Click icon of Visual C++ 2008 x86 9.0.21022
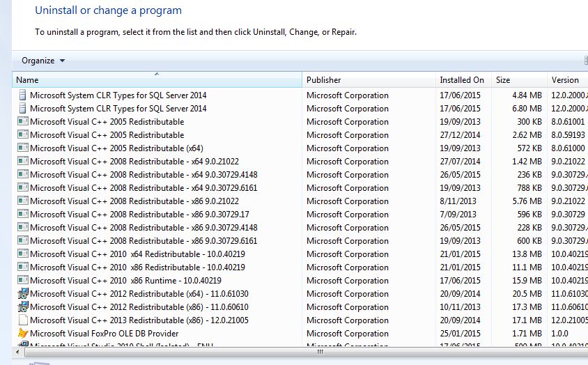 23,201
